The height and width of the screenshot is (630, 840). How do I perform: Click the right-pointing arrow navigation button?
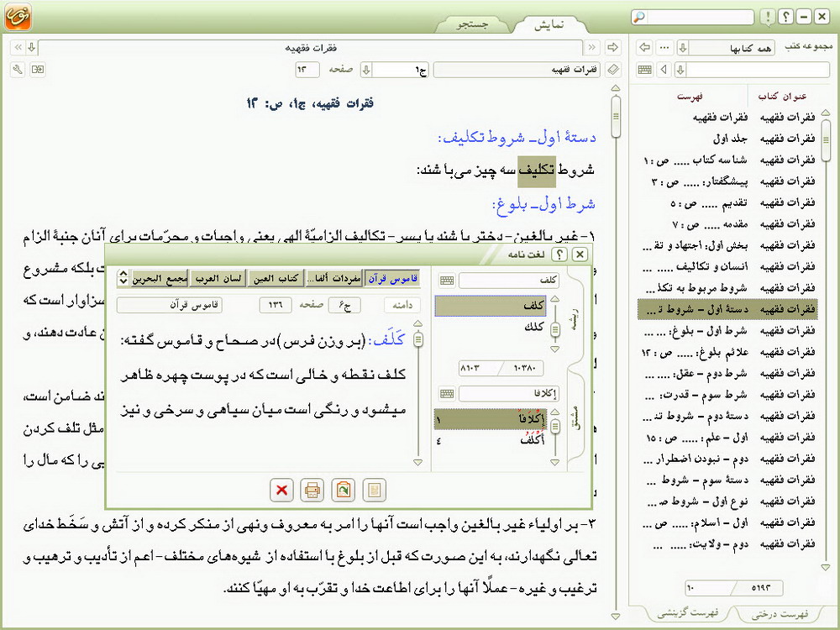[612, 48]
